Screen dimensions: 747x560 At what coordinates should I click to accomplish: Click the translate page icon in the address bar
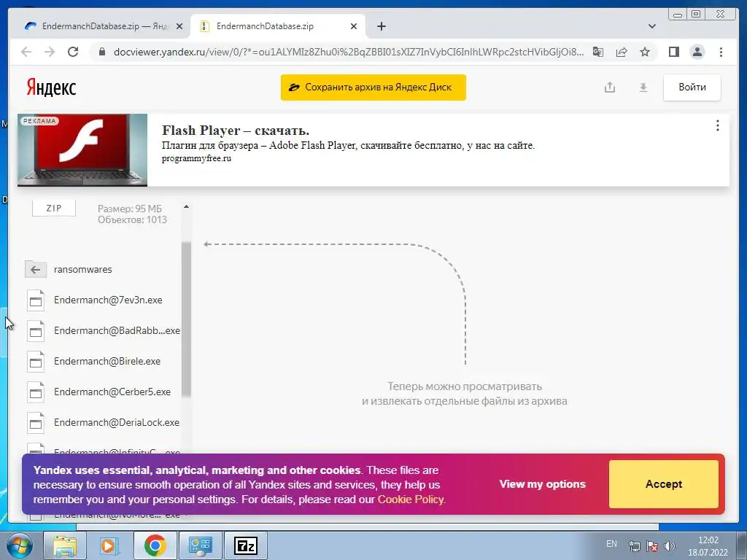coord(598,52)
